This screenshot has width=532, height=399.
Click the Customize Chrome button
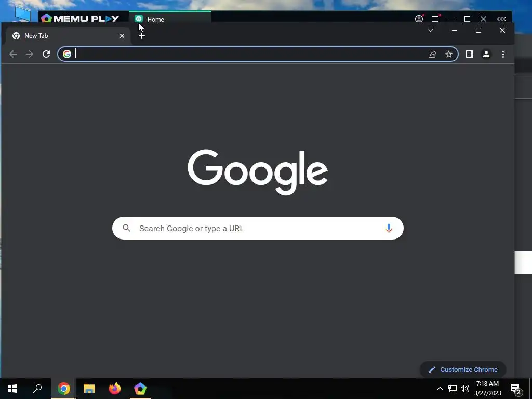click(463, 369)
